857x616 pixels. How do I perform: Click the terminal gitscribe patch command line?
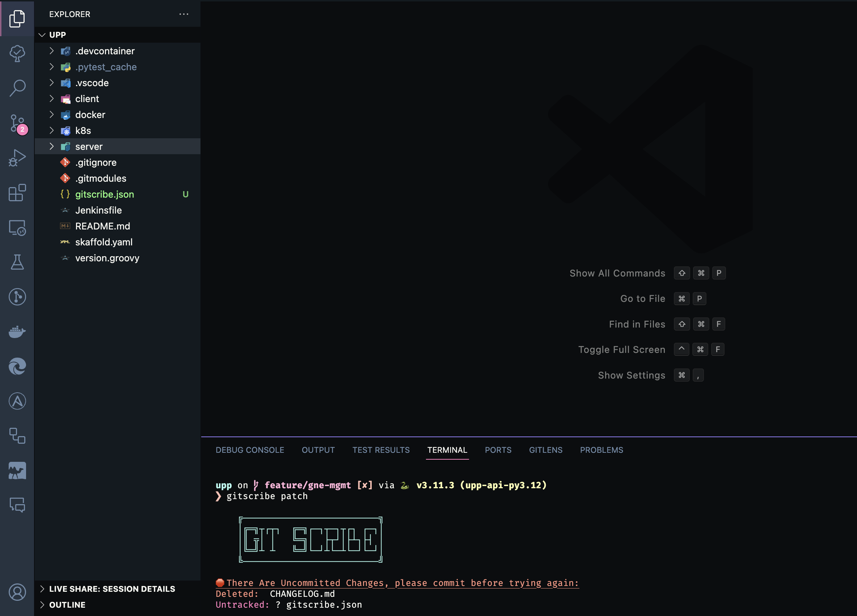click(x=267, y=496)
